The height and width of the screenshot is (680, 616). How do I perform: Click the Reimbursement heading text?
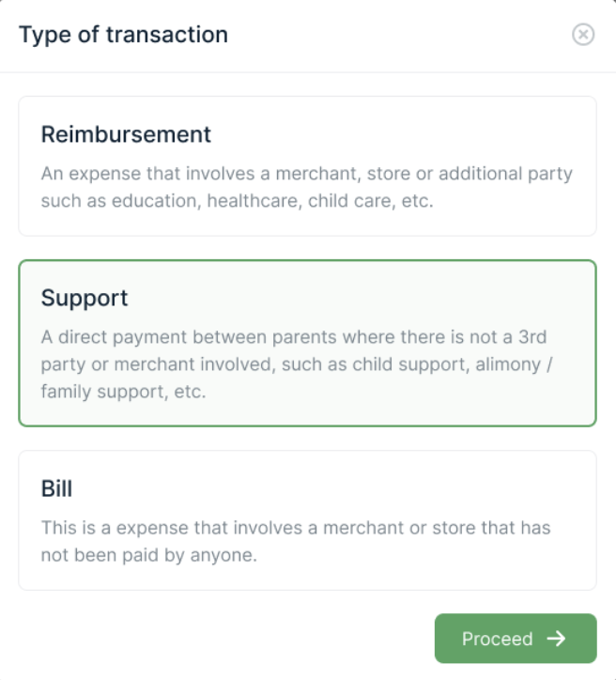pos(126,134)
